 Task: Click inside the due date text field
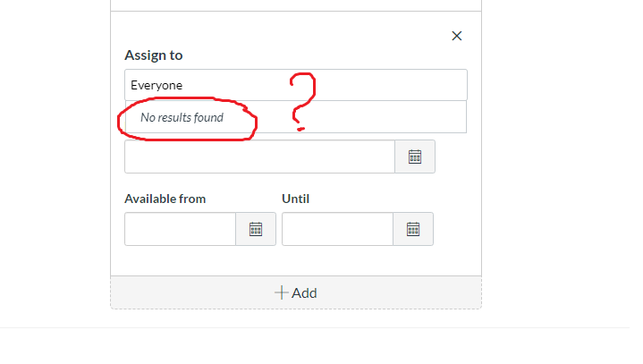[x=259, y=157]
